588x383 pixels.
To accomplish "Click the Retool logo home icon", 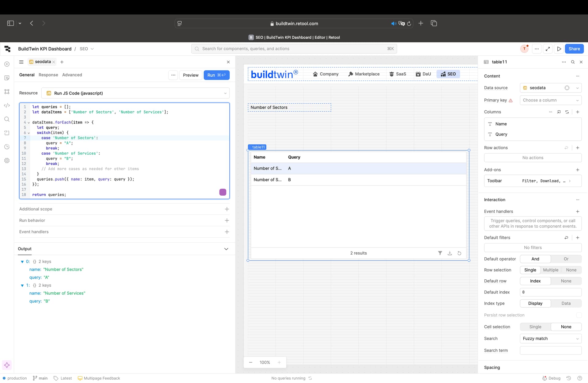I will 7,49.
